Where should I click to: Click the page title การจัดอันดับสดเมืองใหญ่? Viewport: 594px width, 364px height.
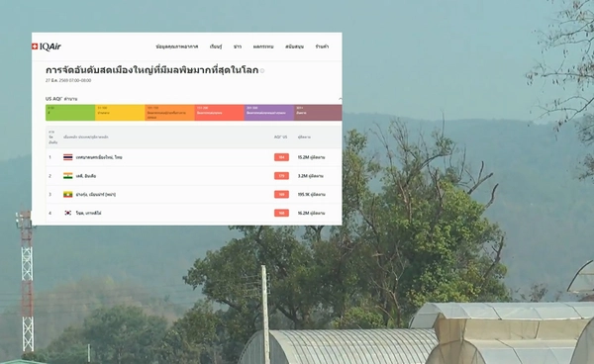coord(151,70)
